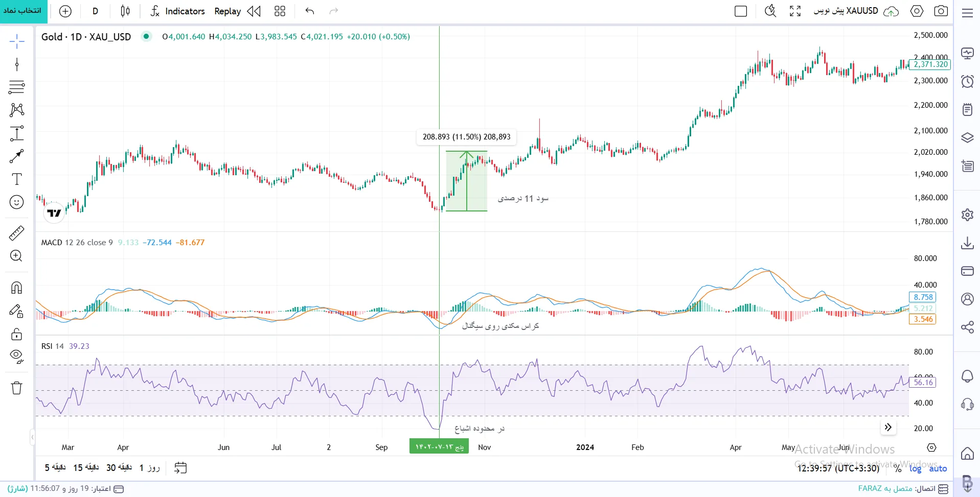Toggle fullscreen mode

795,11
